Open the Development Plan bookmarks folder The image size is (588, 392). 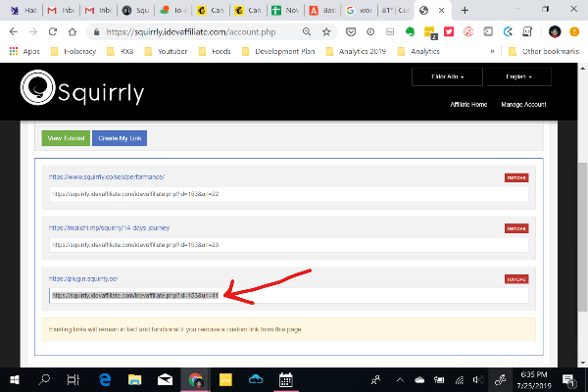(x=278, y=51)
